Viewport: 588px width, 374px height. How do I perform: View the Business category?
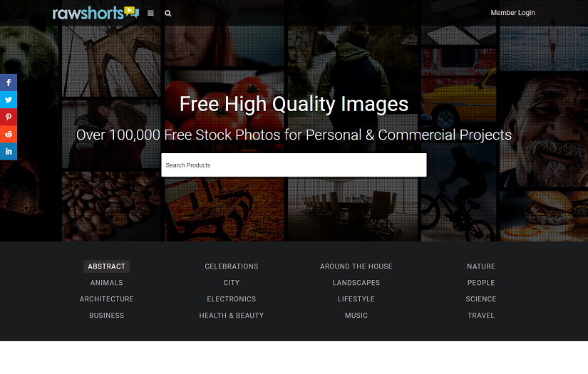tap(106, 316)
